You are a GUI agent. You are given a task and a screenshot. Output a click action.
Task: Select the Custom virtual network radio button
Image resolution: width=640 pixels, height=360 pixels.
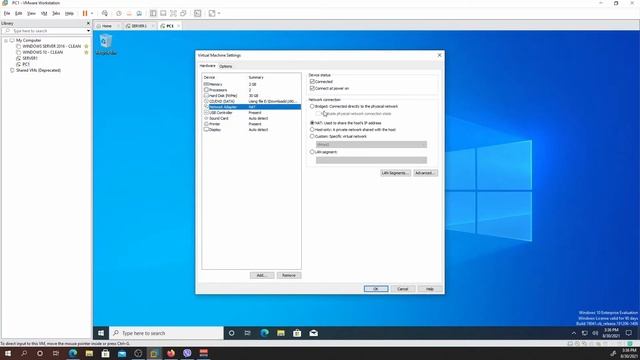coord(312,136)
